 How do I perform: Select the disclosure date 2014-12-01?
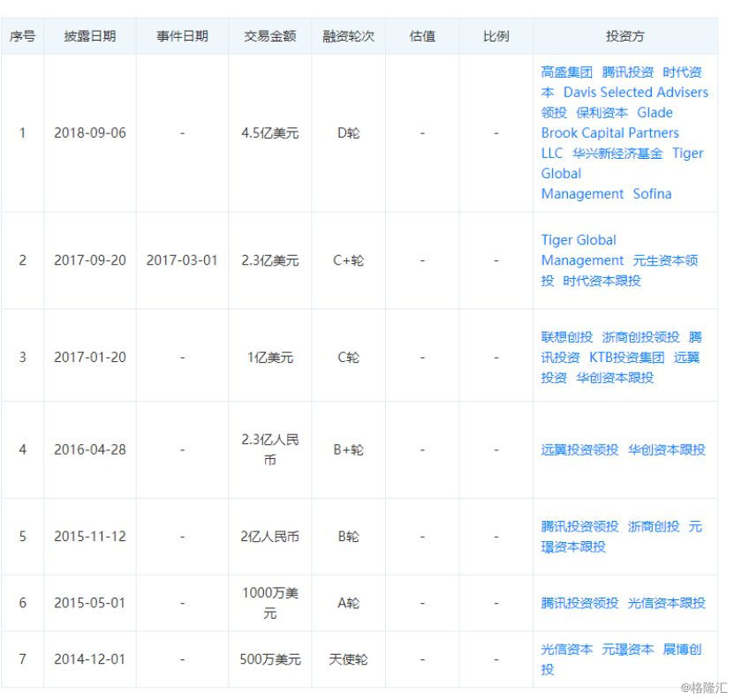pyautogui.click(x=90, y=659)
